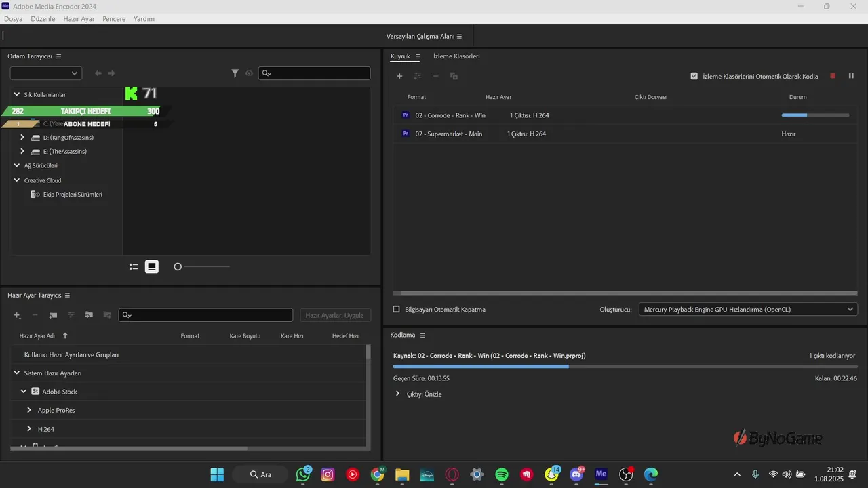Toggle the eye visibility icon in media browser
This screenshot has width=868, height=488.
[249, 73]
